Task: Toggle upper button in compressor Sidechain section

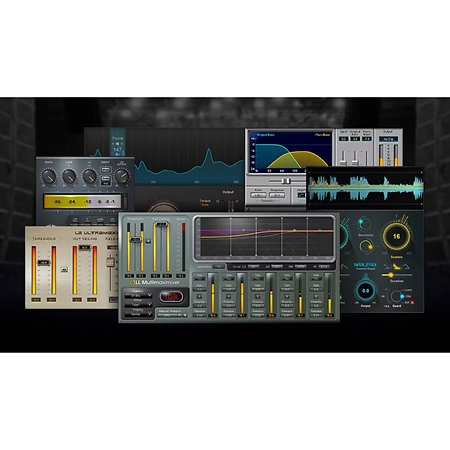Action: 105,170
